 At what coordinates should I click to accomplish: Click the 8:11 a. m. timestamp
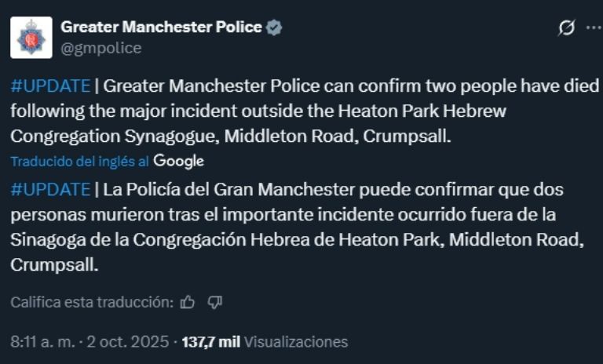pos(42,342)
